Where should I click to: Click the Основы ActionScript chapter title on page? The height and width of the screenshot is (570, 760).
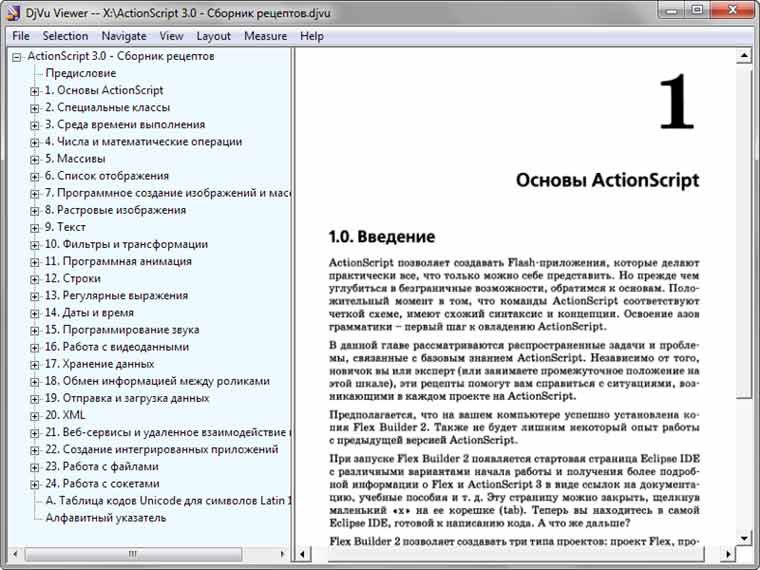[x=607, y=180]
